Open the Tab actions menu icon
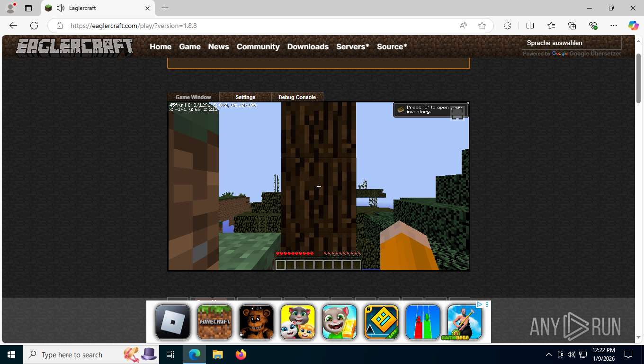The image size is (644, 364). pyautogui.click(x=28, y=8)
